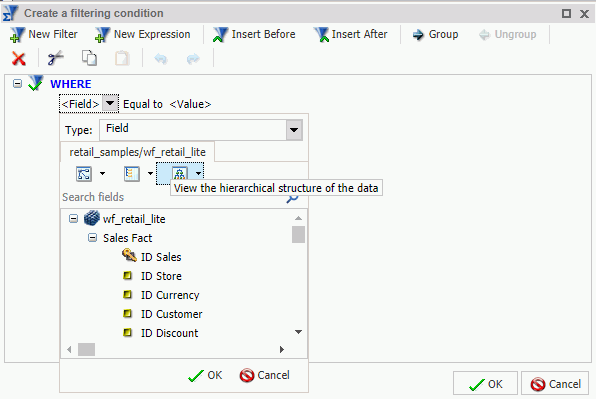This screenshot has width=596, height=399.
Task: Click Cancel in the field picker popup
Action: click(265, 375)
